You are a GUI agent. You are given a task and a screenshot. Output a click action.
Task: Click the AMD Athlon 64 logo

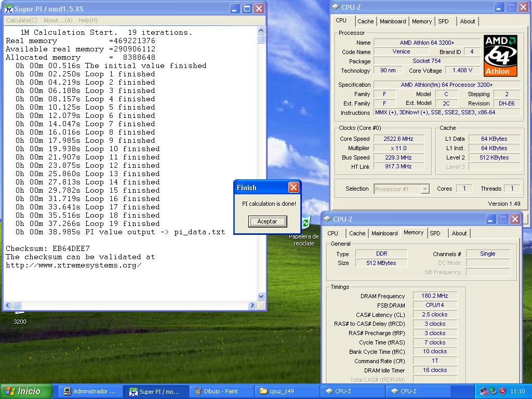click(x=500, y=56)
